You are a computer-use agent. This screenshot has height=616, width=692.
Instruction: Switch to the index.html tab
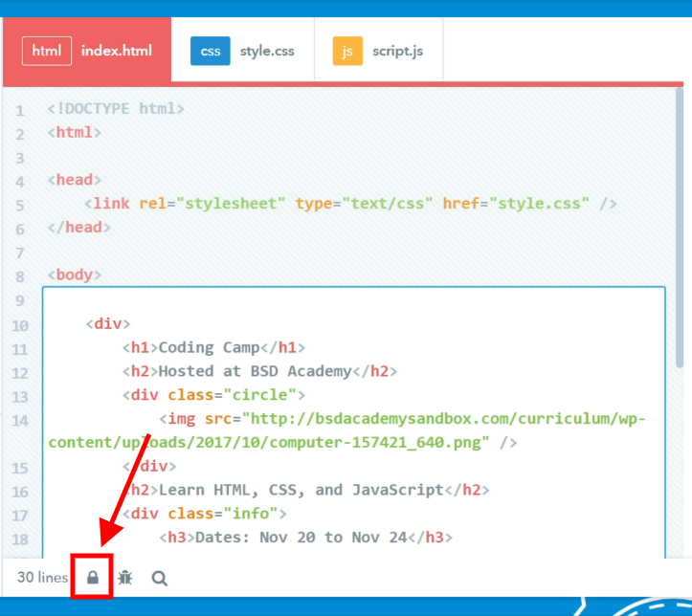click(87, 51)
